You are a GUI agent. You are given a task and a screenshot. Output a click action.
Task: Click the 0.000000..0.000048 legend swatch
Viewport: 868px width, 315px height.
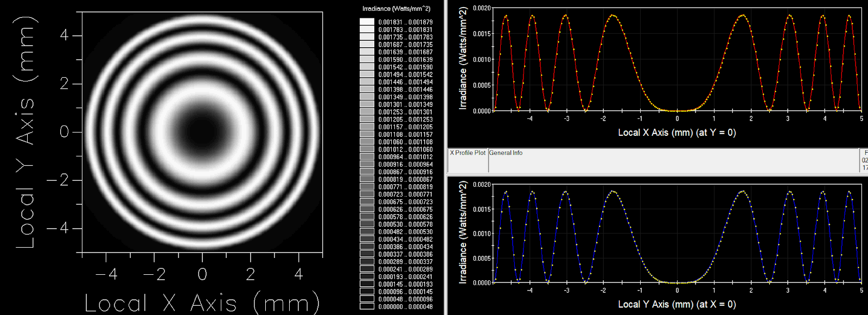coord(367,307)
